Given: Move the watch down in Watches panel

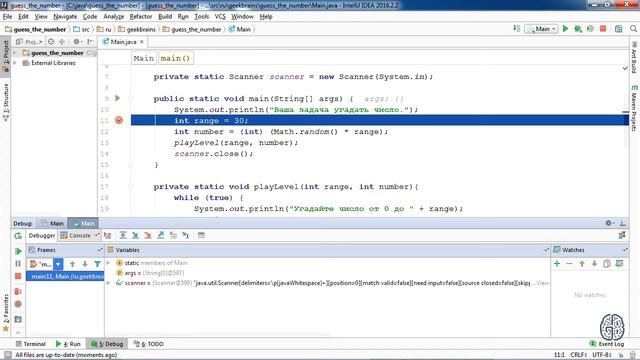Looking at the screenshot, I should click(595, 264).
